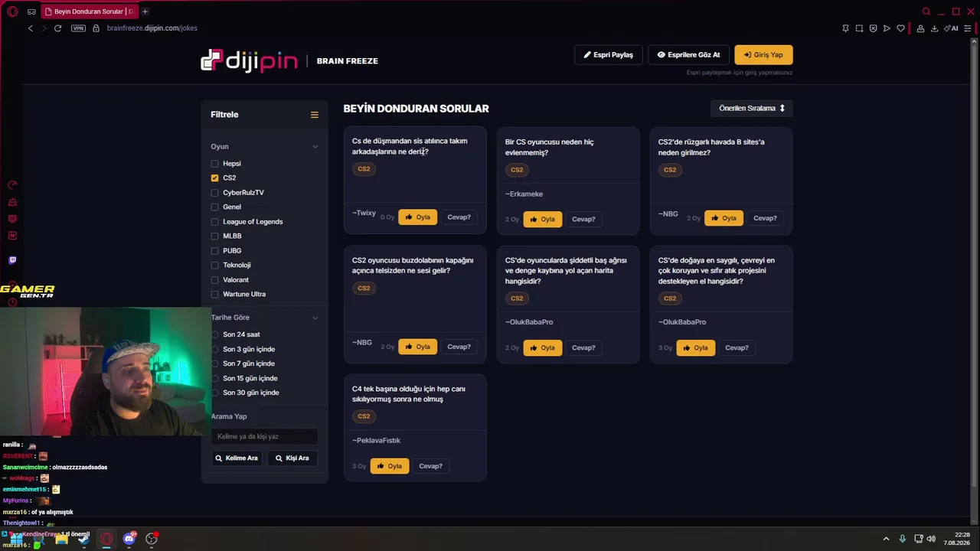Open the easy setup sliders icon
Viewport: 980px width, 551px height.
pyautogui.click(x=968, y=28)
